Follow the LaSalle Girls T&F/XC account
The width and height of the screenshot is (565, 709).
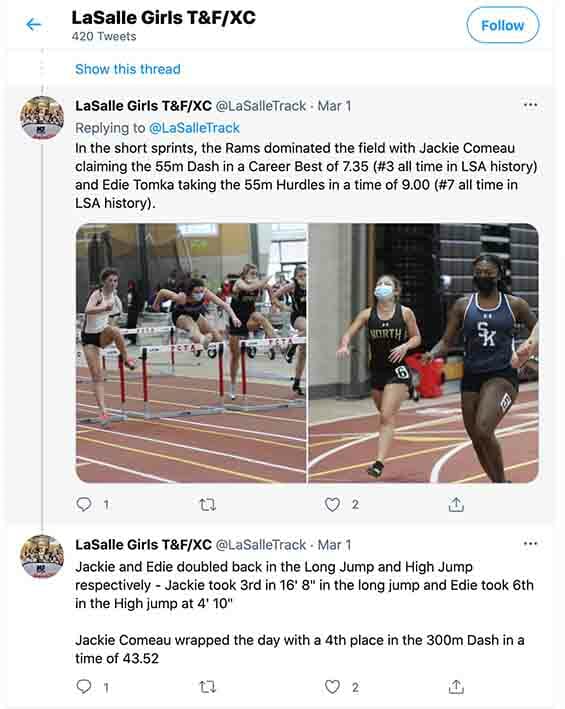(x=503, y=25)
